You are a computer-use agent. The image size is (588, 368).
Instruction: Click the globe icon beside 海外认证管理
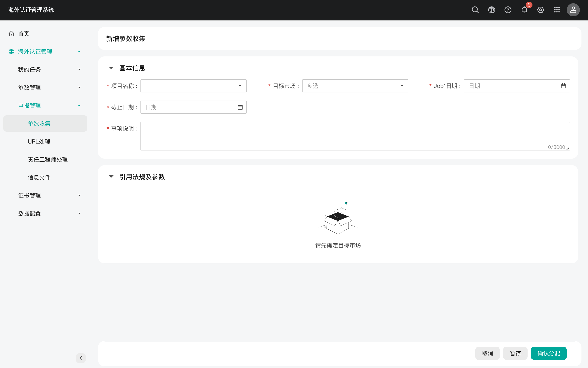pos(11,52)
